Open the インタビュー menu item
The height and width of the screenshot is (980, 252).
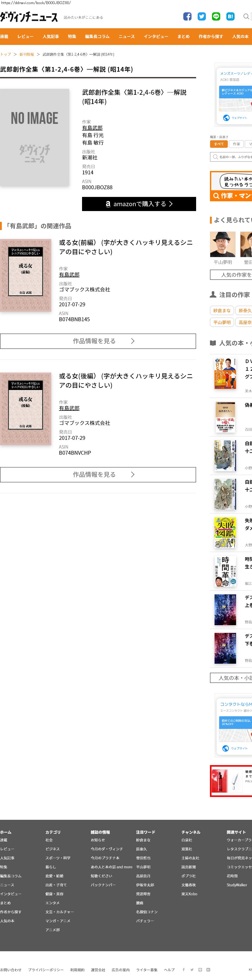pos(156,36)
